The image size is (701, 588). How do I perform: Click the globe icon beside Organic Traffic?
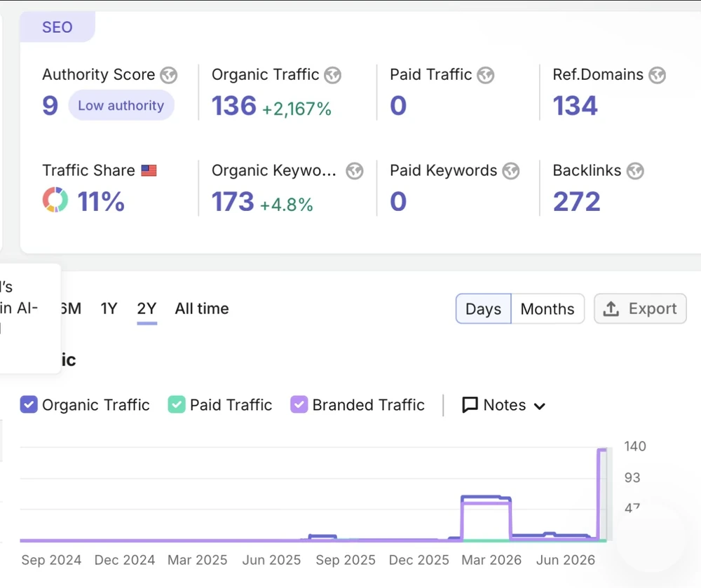tap(332, 75)
